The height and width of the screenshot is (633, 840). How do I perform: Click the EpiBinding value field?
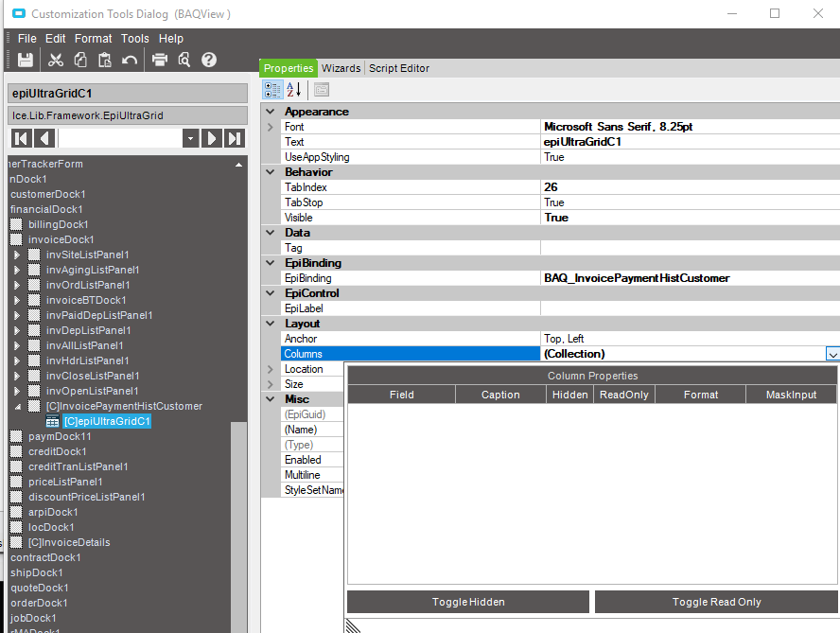(x=690, y=278)
